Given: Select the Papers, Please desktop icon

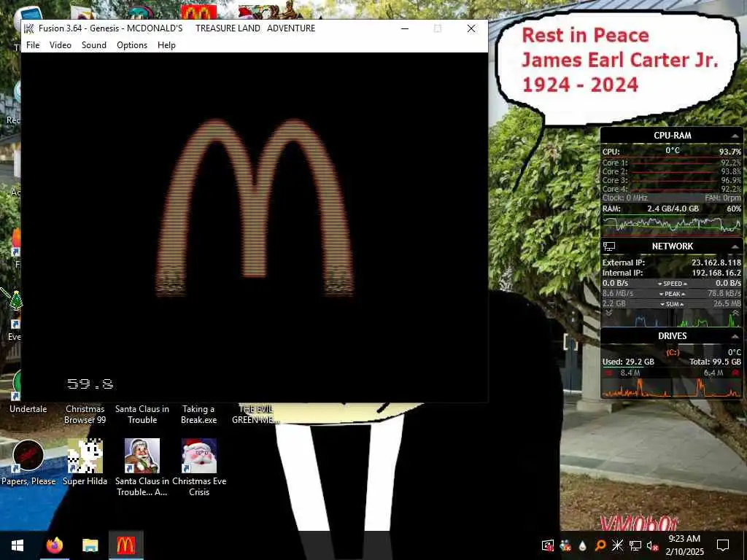Looking at the screenshot, I should pyautogui.click(x=28, y=456).
